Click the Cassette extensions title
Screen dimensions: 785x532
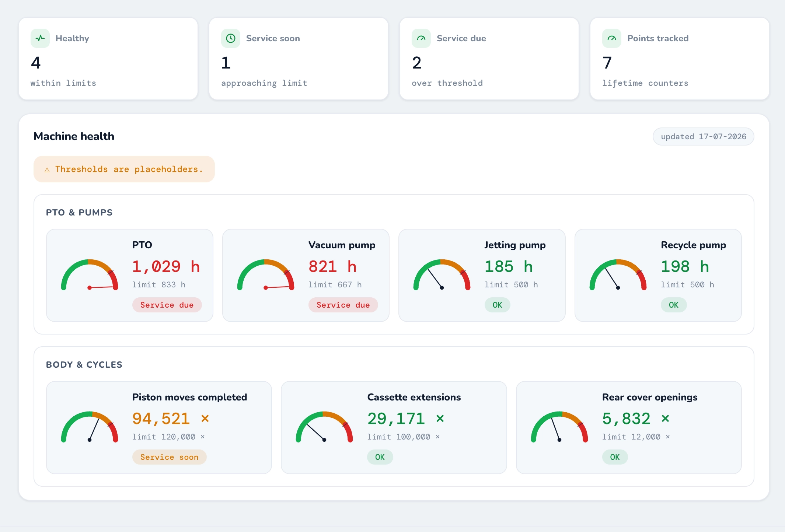tap(414, 397)
